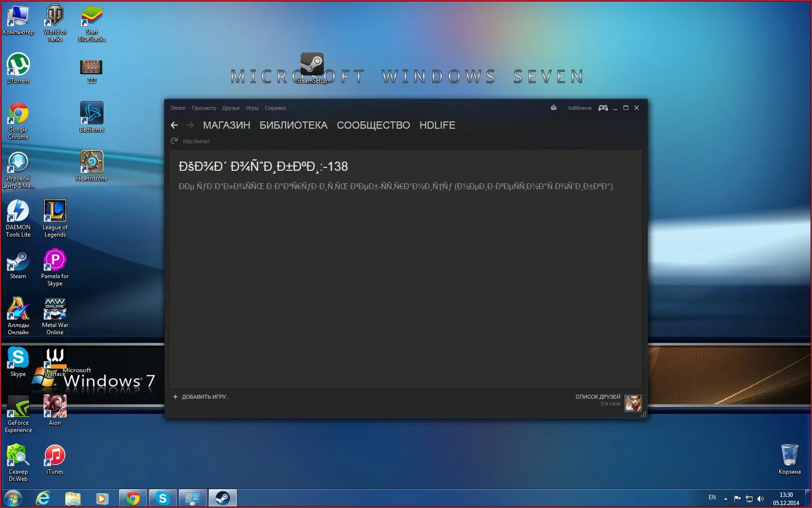Screen dimensions: 812x508
Task: Show hidden tray icons arrow
Action: 725,499
